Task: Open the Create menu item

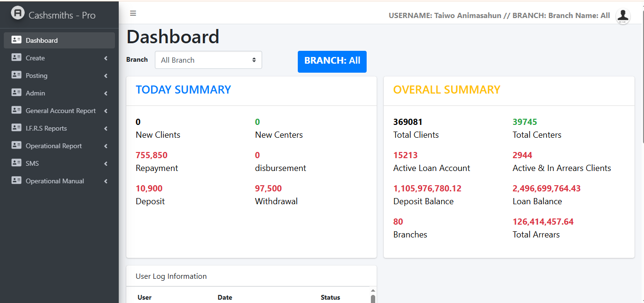Action: [x=36, y=58]
